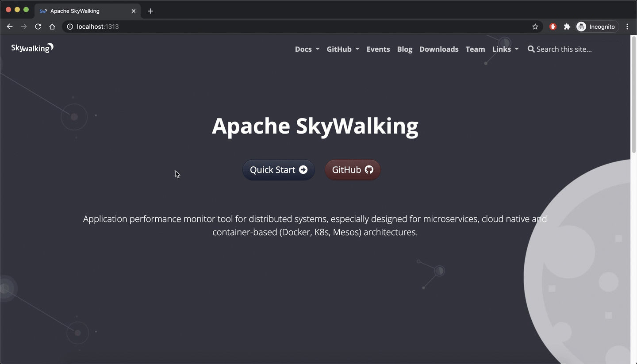This screenshot has height=364, width=637.
Task: Open the Events page
Action: [378, 49]
